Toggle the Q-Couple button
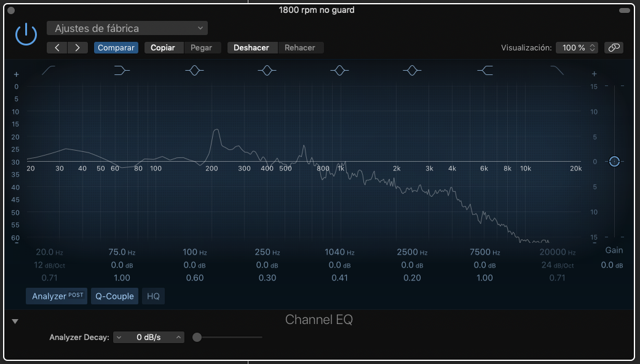 tap(115, 296)
